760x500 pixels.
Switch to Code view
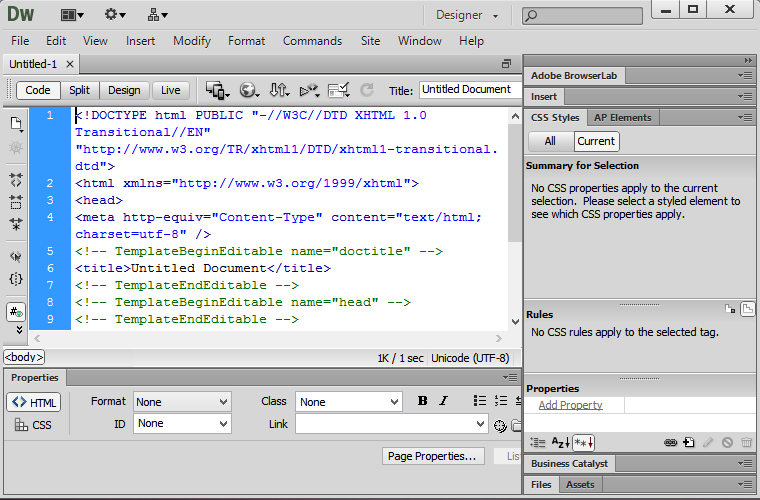38,91
